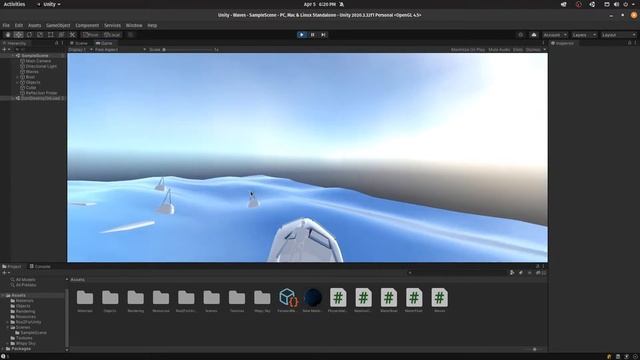The image size is (640, 360).
Task: Switch to the Game tab
Action: pyautogui.click(x=104, y=43)
